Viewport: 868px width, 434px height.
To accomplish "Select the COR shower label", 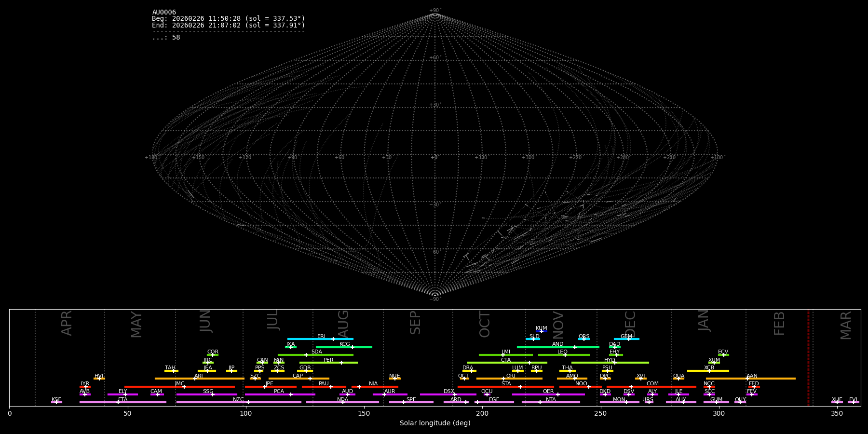I will click(x=213, y=352).
